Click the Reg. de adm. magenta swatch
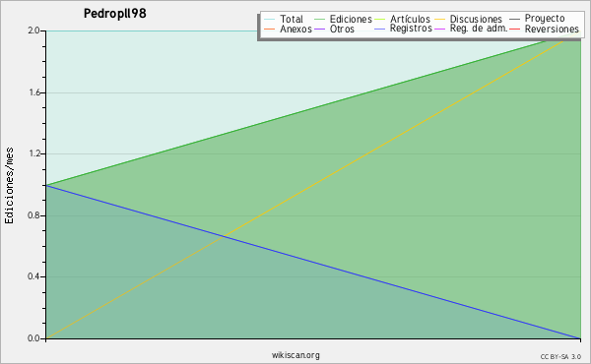The image size is (591, 364). 440,29
